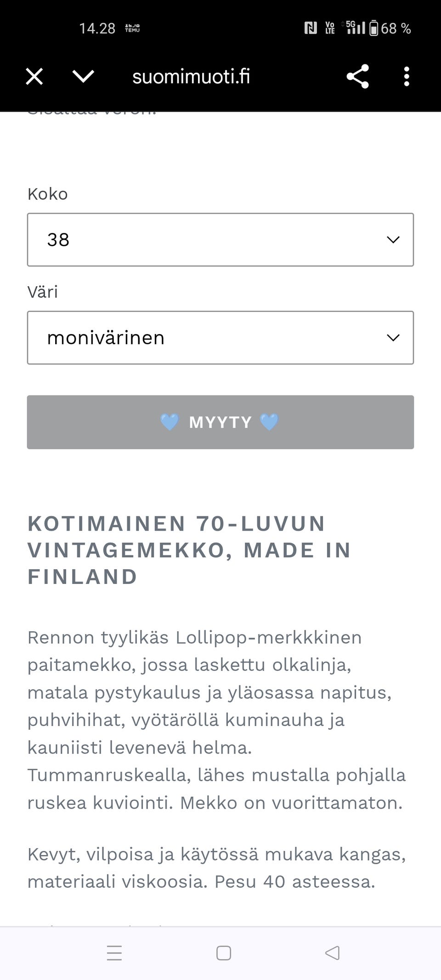Screen dimensions: 441x980
Task: Tap the suomimuoti.fi address title
Action: pos(191,76)
